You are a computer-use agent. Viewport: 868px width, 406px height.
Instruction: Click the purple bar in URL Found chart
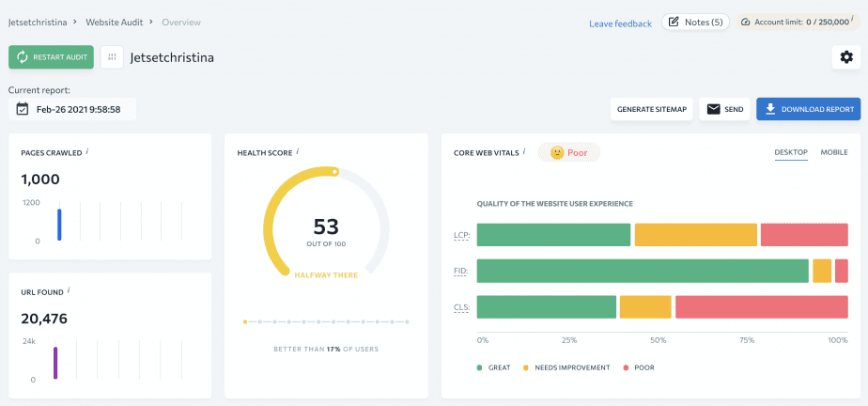pyautogui.click(x=55, y=363)
